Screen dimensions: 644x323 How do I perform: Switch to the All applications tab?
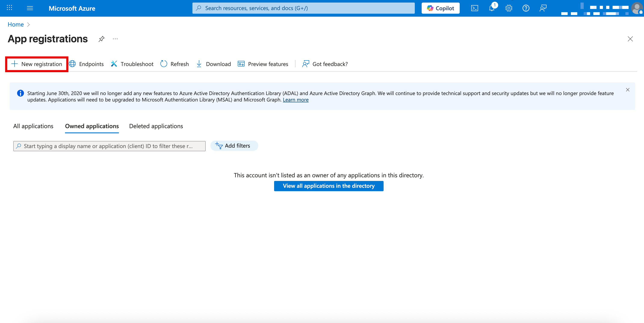tap(33, 126)
